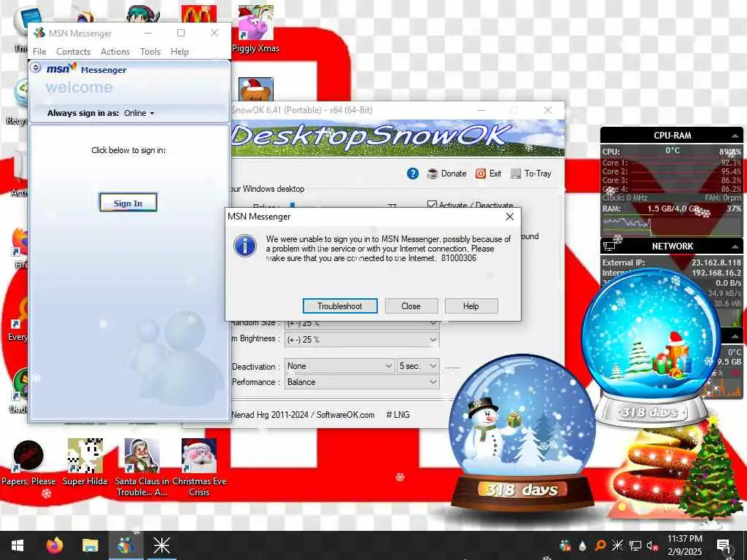This screenshot has width=747, height=560.
Task: Click the Donate coffee cup button in DesktopSnowOK
Action: (x=446, y=174)
